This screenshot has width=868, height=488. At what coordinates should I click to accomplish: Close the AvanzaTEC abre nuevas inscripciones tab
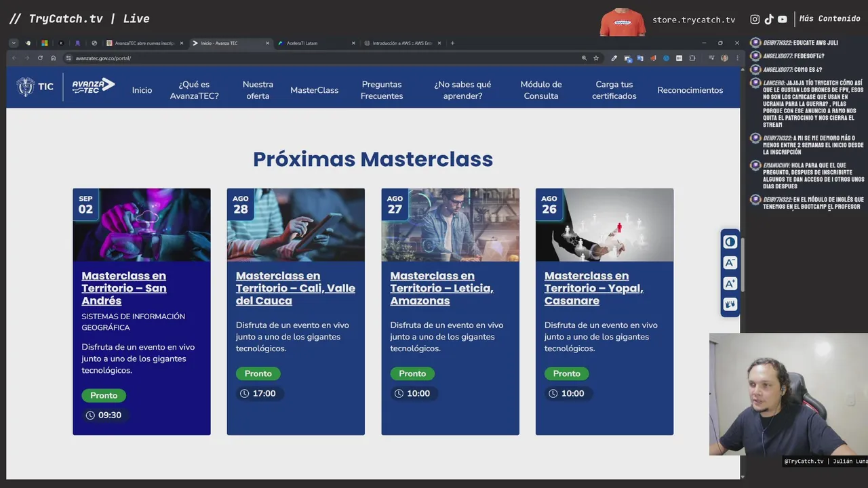click(x=182, y=43)
